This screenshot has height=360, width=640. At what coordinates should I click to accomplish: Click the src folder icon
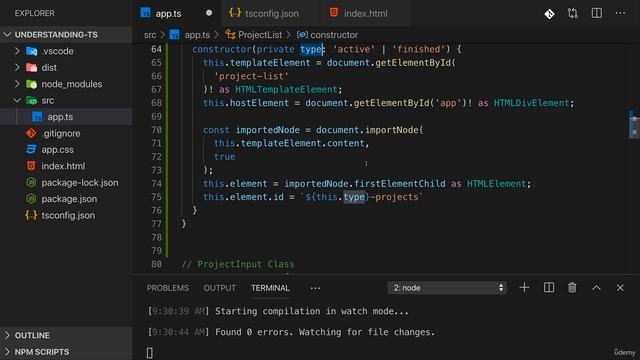click(x=31, y=100)
